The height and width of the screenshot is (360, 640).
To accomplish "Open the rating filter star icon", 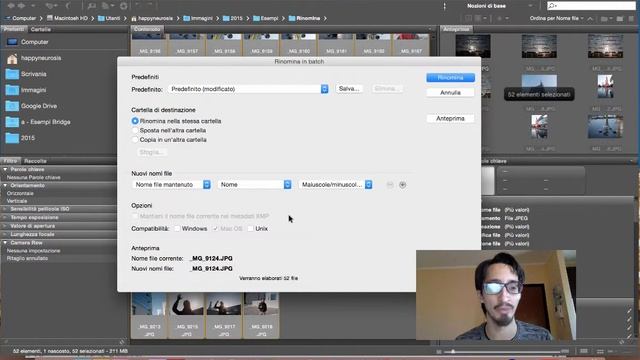I will pos(499,18).
